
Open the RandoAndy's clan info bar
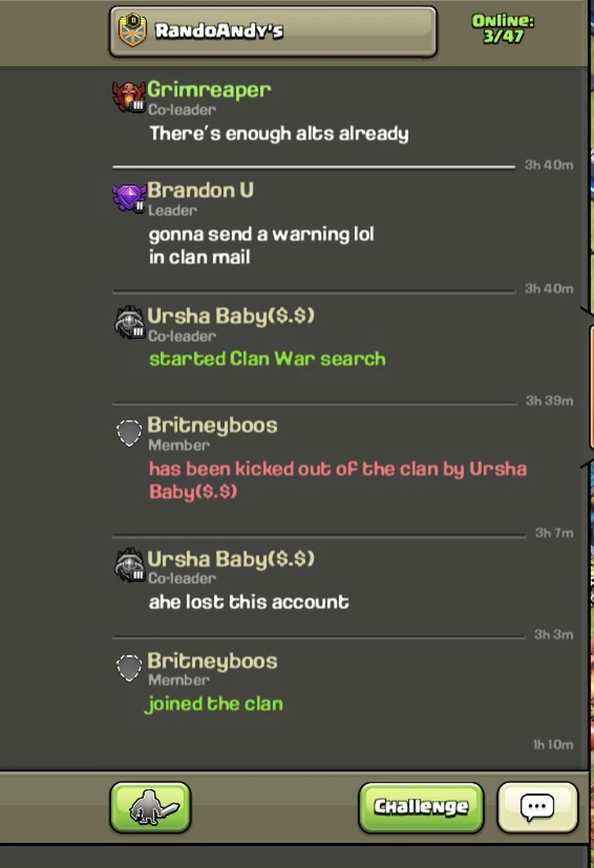[273, 31]
